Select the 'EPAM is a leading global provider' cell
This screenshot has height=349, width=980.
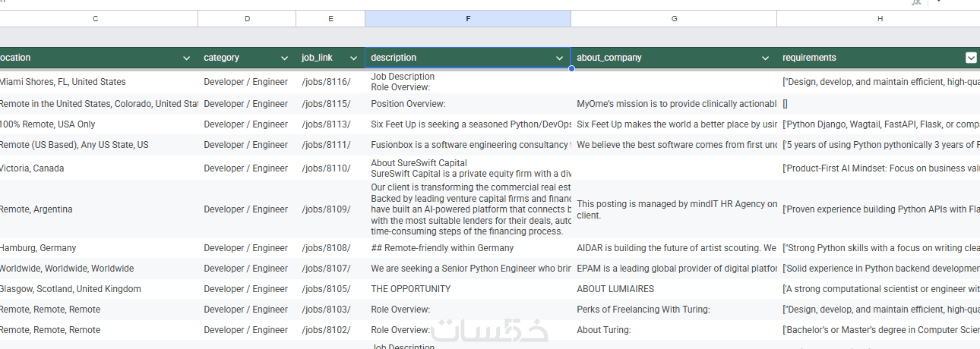click(x=674, y=269)
